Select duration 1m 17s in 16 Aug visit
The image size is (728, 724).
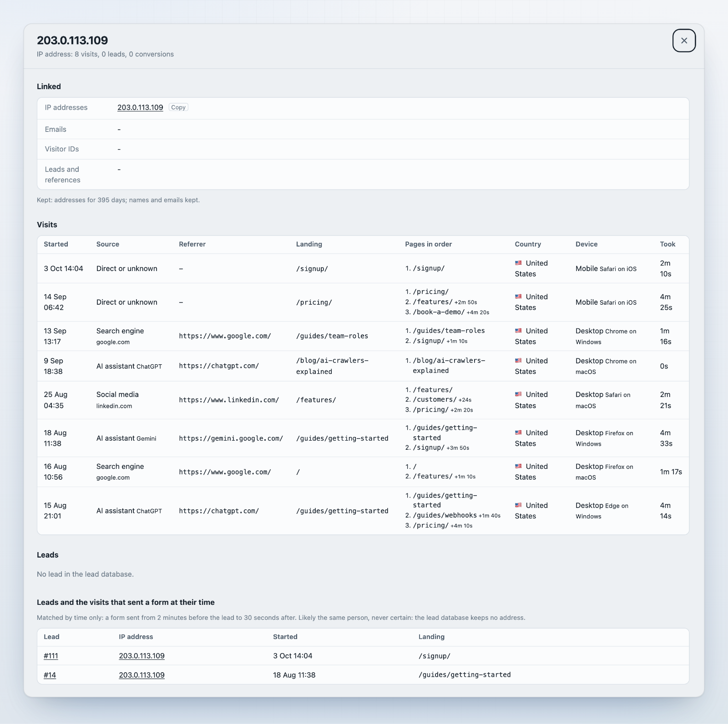pos(671,472)
